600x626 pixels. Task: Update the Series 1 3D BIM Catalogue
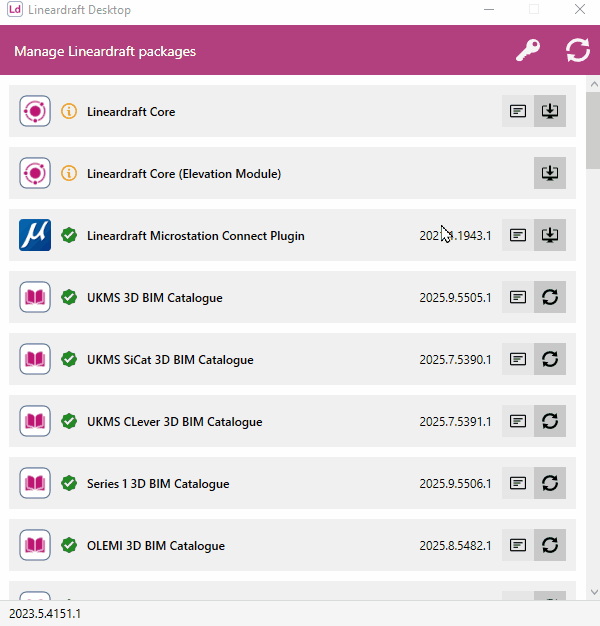[550, 483]
